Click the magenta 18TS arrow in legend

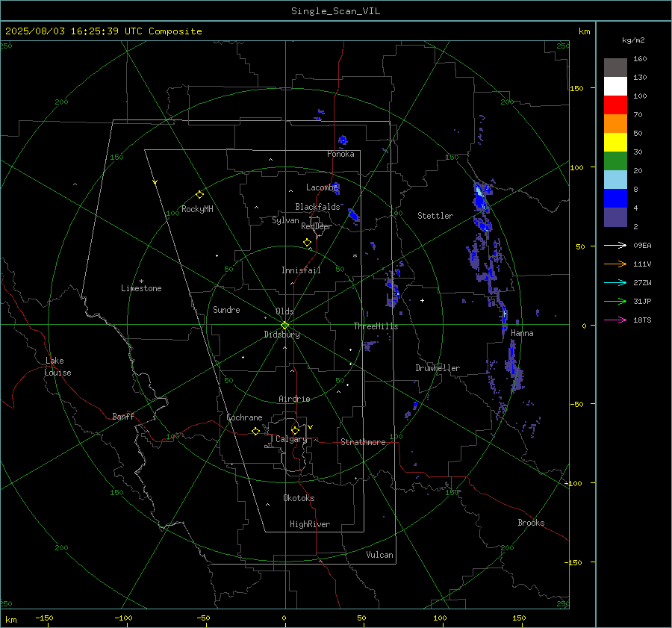(x=615, y=320)
